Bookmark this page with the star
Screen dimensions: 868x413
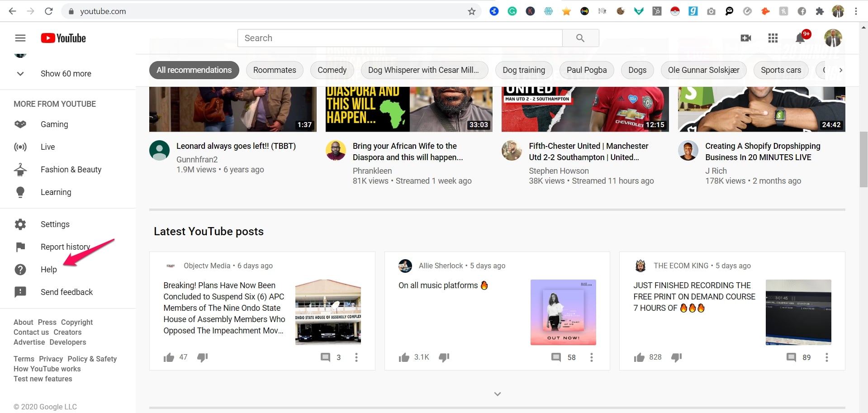click(472, 11)
